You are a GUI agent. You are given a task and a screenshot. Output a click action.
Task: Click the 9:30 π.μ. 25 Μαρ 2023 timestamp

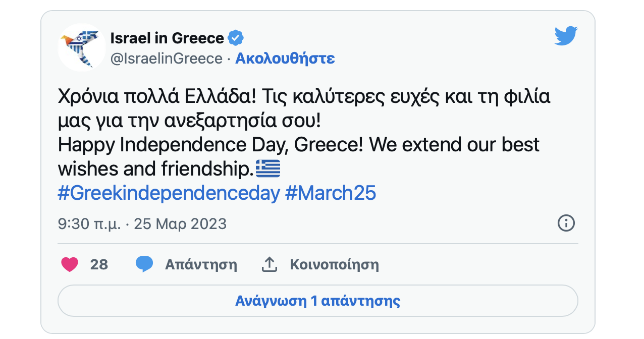[x=142, y=223]
